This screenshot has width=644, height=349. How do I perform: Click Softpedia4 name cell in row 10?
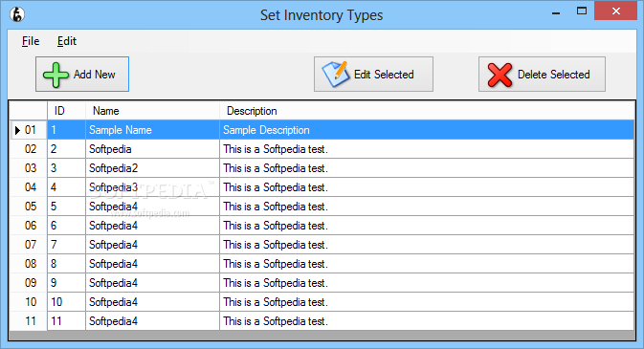click(x=152, y=302)
